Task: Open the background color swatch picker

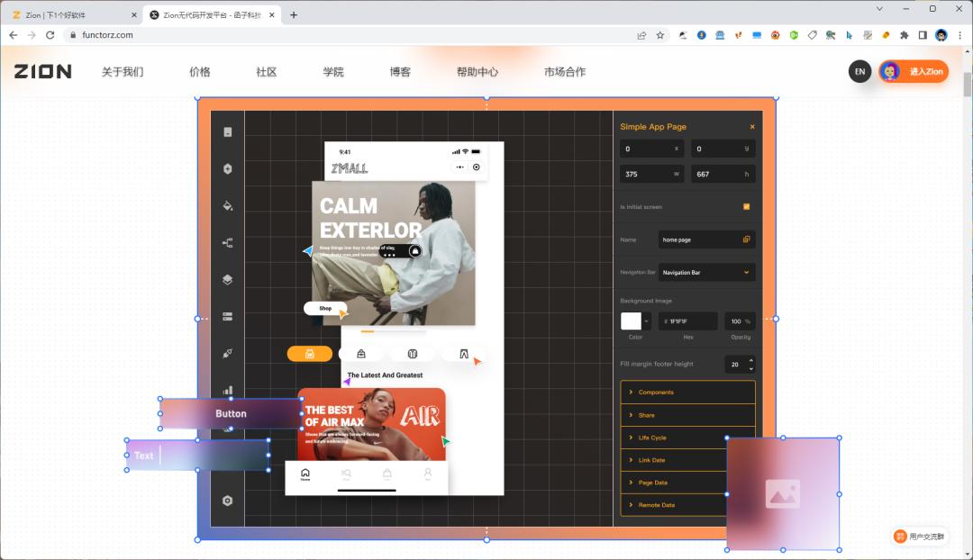Action: pos(631,321)
